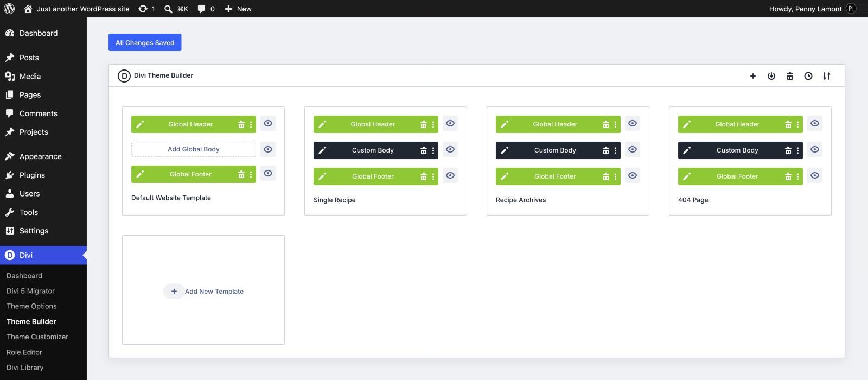868x380 pixels.
Task: Edit Global Footer of Recipe Archives template
Action: click(x=505, y=176)
